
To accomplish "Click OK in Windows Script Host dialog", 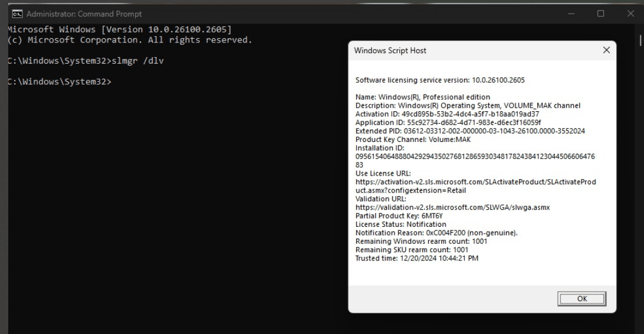I will coord(581,299).
